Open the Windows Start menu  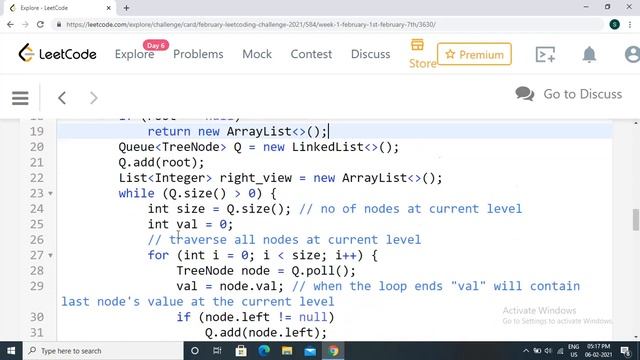click(11, 351)
